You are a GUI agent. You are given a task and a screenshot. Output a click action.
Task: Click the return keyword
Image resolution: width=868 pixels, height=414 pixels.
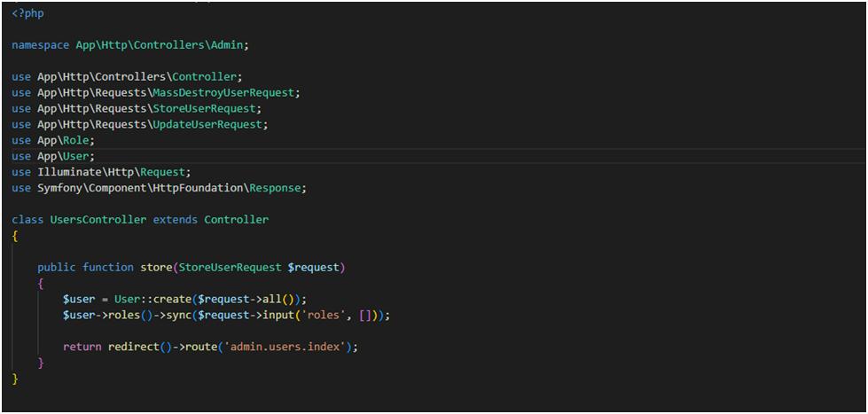[x=82, y=347]
